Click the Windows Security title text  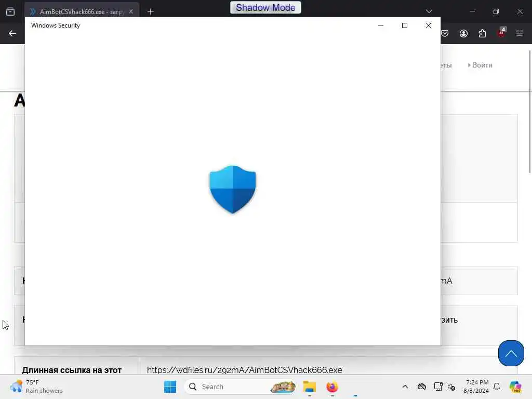(x=55, y=25)
